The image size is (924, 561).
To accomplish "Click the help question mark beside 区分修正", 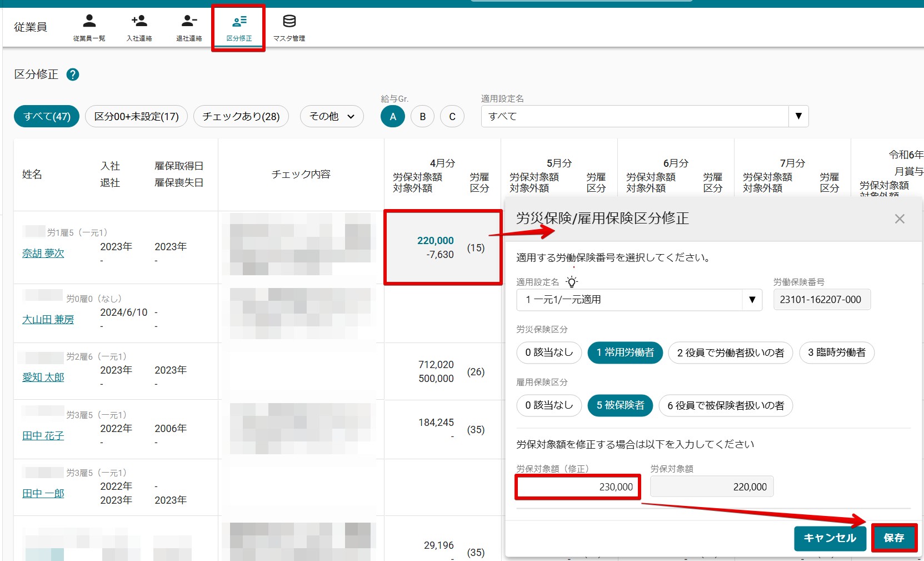I will [73, 75].
